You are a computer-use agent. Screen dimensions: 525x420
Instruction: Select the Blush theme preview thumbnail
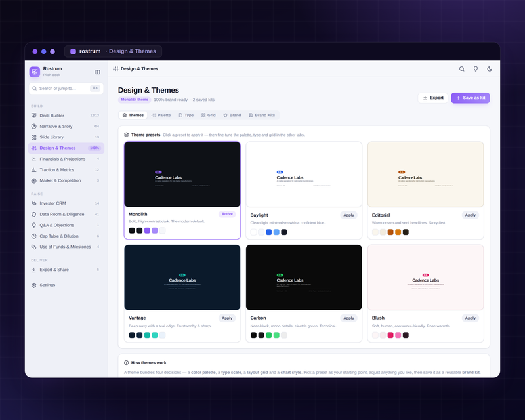point(425,278)
